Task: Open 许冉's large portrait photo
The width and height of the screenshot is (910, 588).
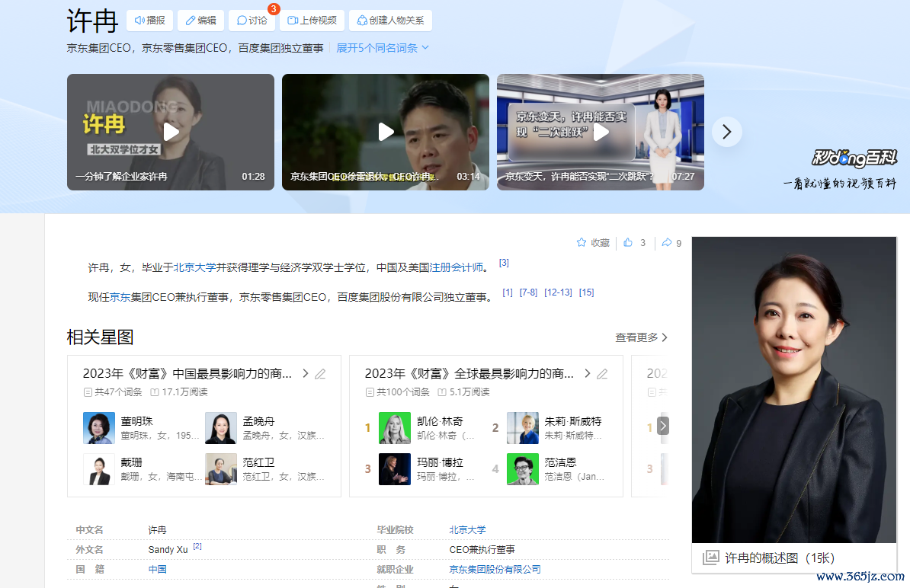Action: (794, 390)
